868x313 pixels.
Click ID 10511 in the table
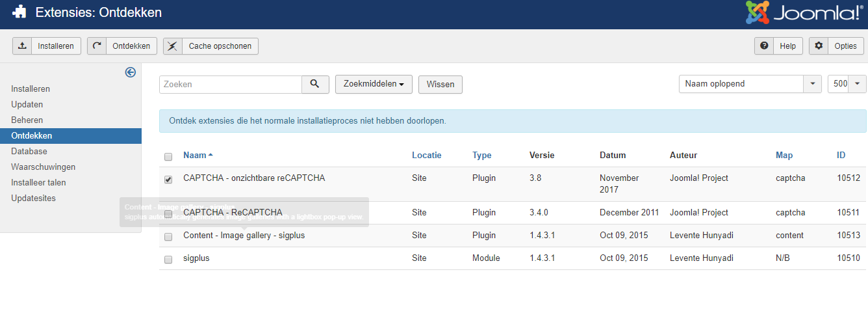(849, 213)
